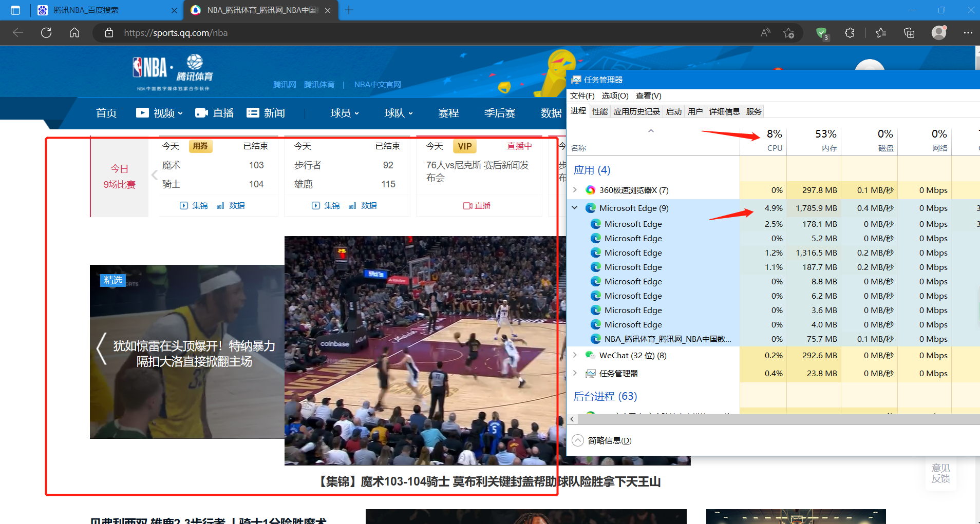Add page to favorites star
The image size is (980, 524).
[x=789, y=33]
